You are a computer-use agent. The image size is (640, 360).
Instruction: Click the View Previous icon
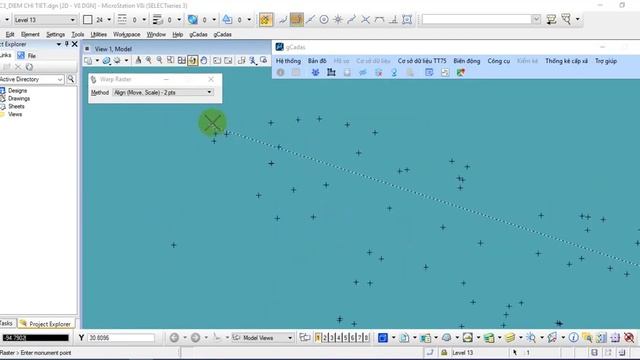point(217,61)
